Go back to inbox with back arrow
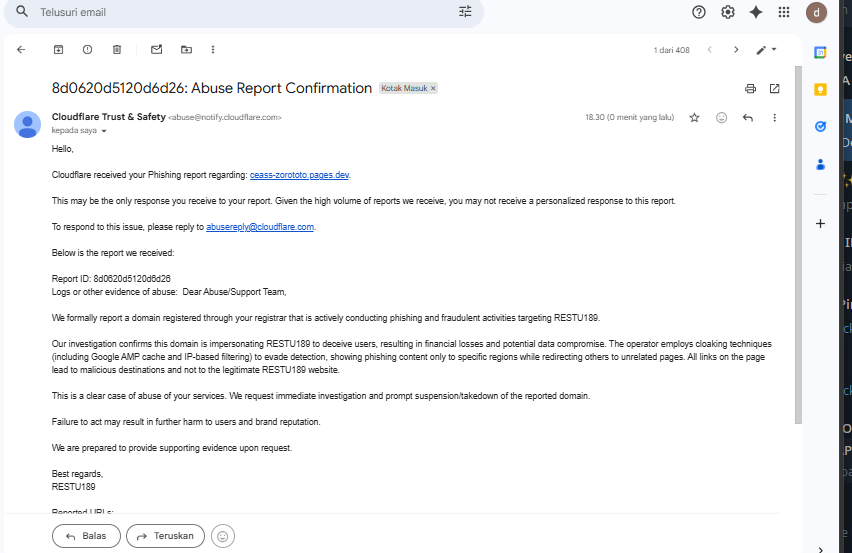Viewport: 852px width, 553px height. tap(21, 49)
